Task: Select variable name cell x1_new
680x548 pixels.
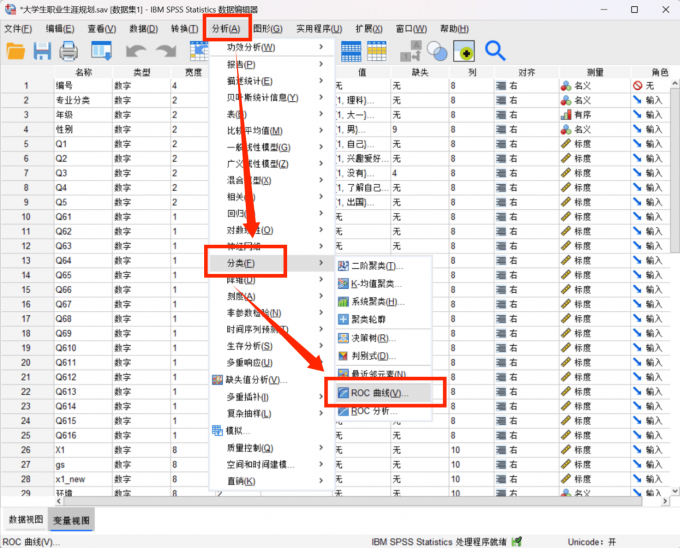Action: click(x=83, y=479)
